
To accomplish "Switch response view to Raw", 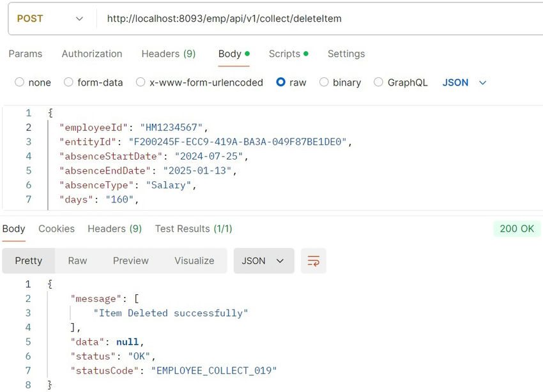I will (77, 260).
